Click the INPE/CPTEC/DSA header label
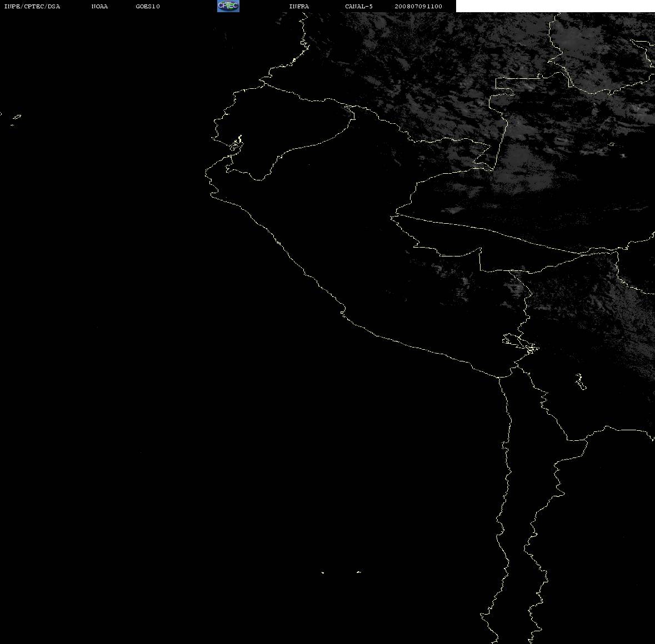This screenshot has height=644, width=655. 32,6
